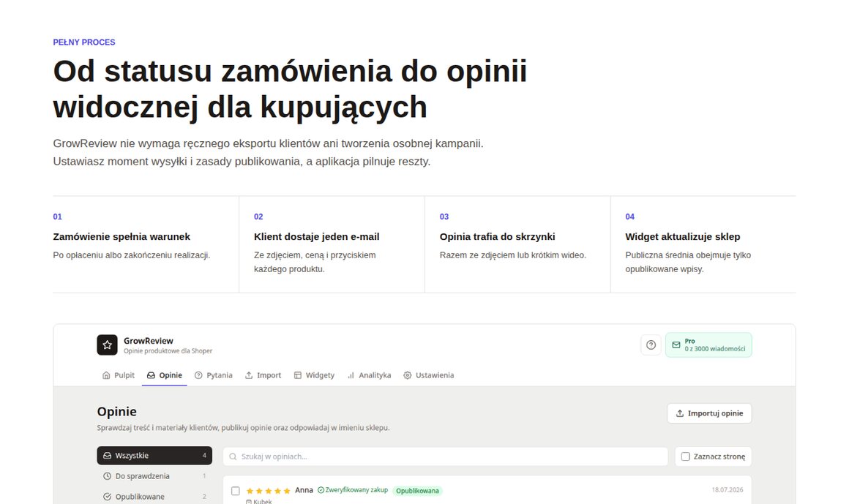Click the Zamówienie spełnia warunek title

[x=121, y=236]
